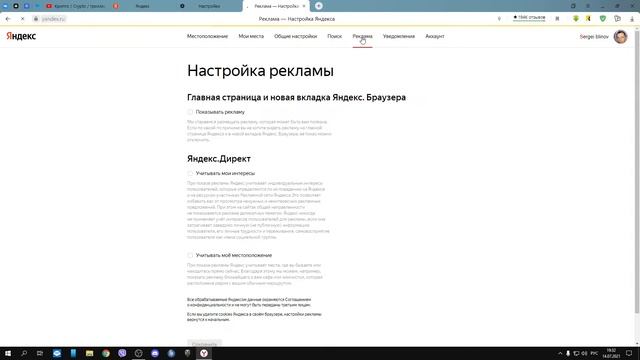
Task: Click the taskbar clock and date
Action: tap(611, 353)
